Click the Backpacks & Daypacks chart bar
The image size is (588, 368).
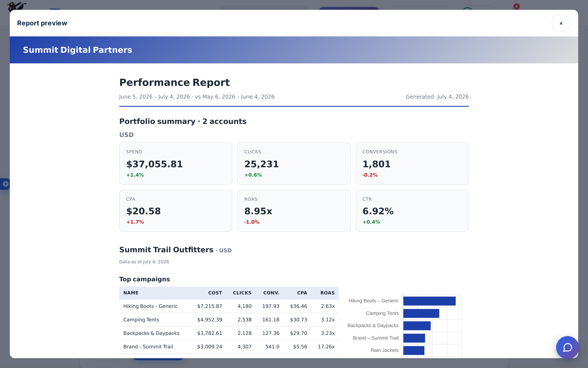pos(417,326)
